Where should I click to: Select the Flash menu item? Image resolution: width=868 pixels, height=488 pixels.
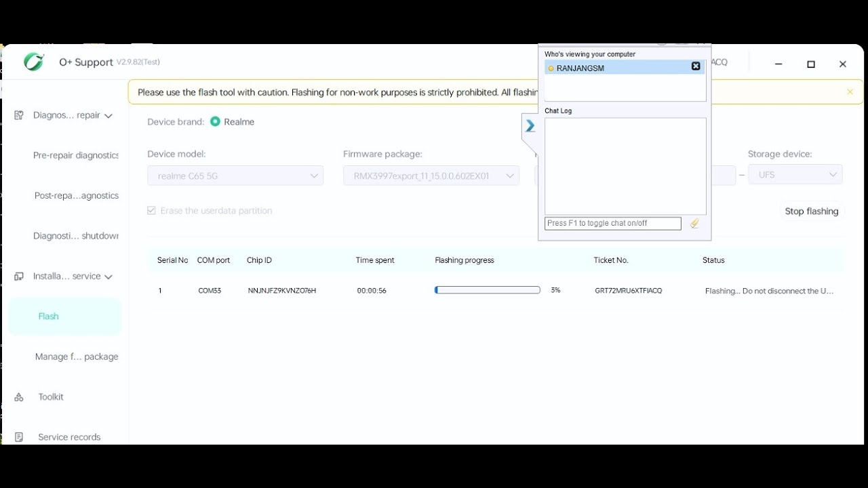click(65, 317)
